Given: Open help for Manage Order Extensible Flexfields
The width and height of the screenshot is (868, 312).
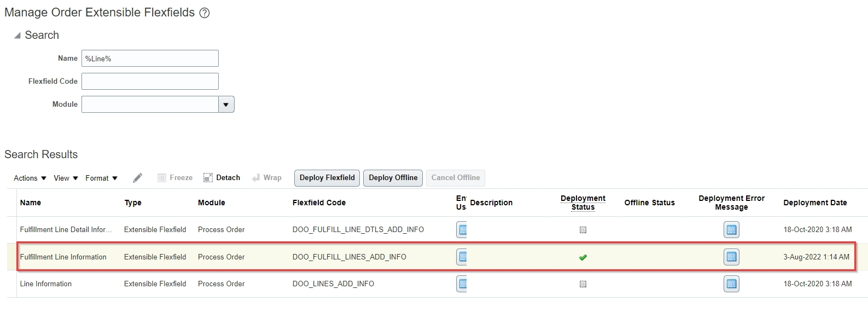Looking at the screenshot, I should coord(205,13).
